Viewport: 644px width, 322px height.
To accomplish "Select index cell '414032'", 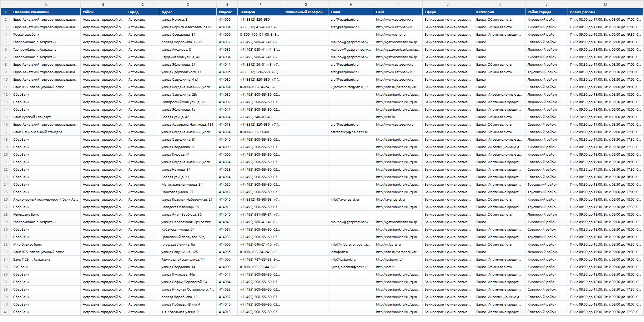I will [x=227, y=50].
